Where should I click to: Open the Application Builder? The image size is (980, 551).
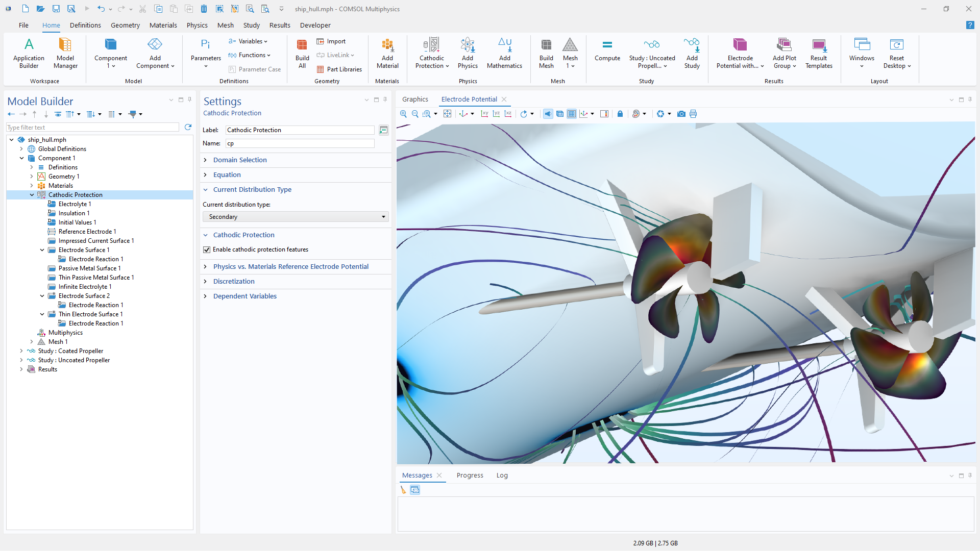tap(29, 53)
